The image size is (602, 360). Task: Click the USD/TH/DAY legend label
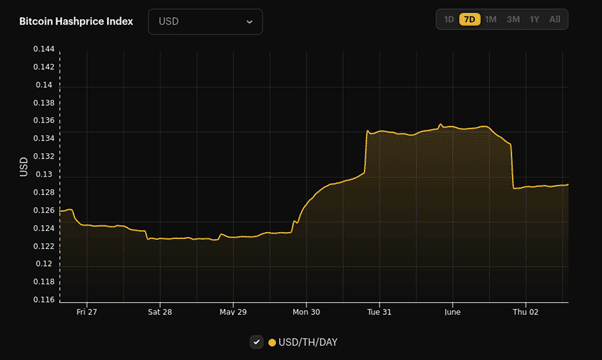308,342
